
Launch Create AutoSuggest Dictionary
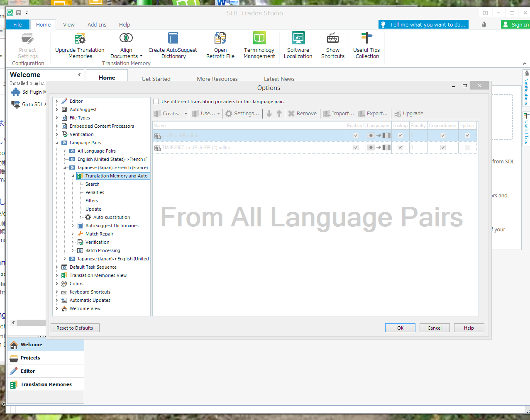[x=173, y=46]
